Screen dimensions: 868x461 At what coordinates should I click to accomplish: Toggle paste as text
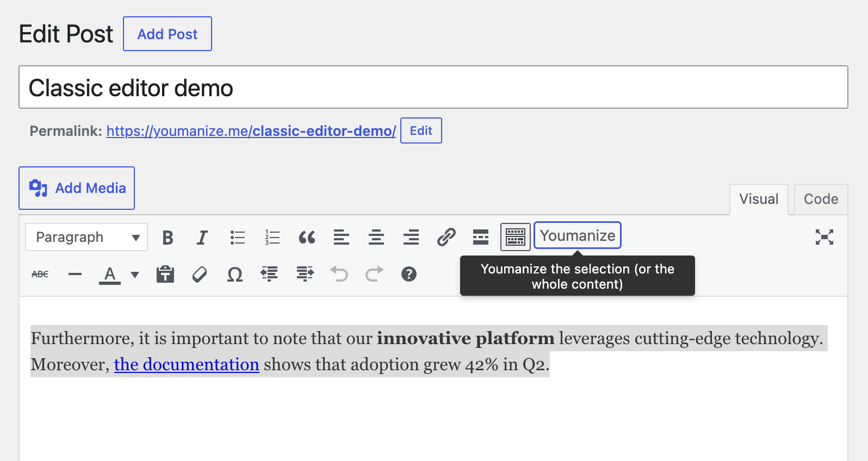[165, 274]
